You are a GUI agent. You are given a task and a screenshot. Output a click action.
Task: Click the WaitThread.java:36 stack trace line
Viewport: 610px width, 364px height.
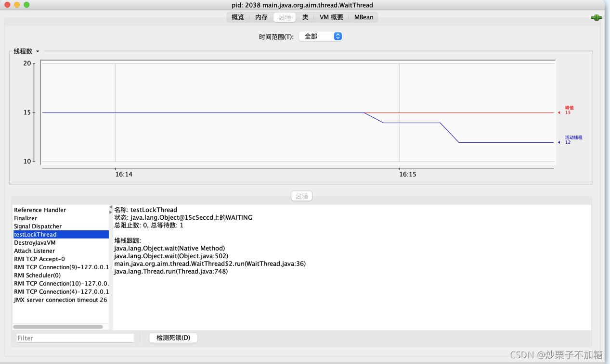210,264
